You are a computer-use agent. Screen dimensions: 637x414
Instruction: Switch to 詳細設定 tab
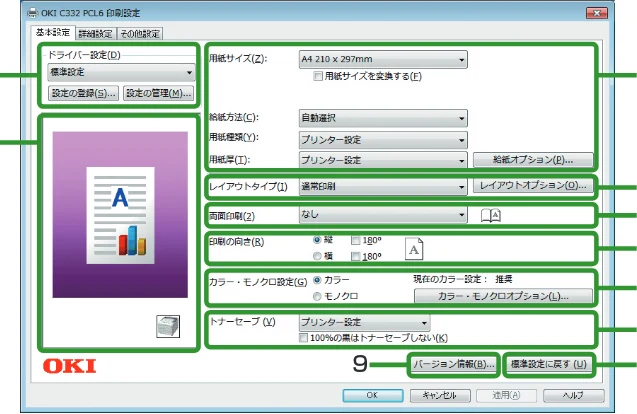96,34
